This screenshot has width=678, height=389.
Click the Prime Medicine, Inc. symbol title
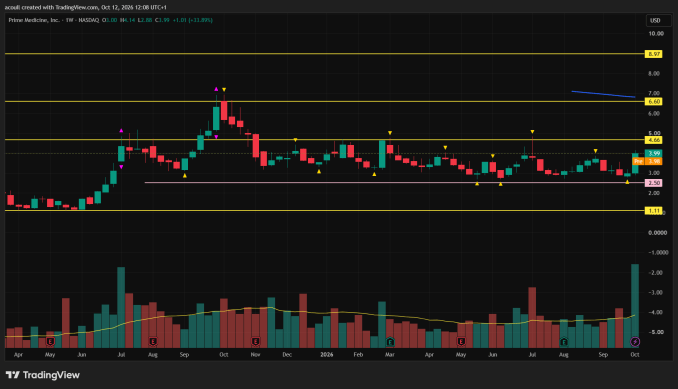(34, 20)
